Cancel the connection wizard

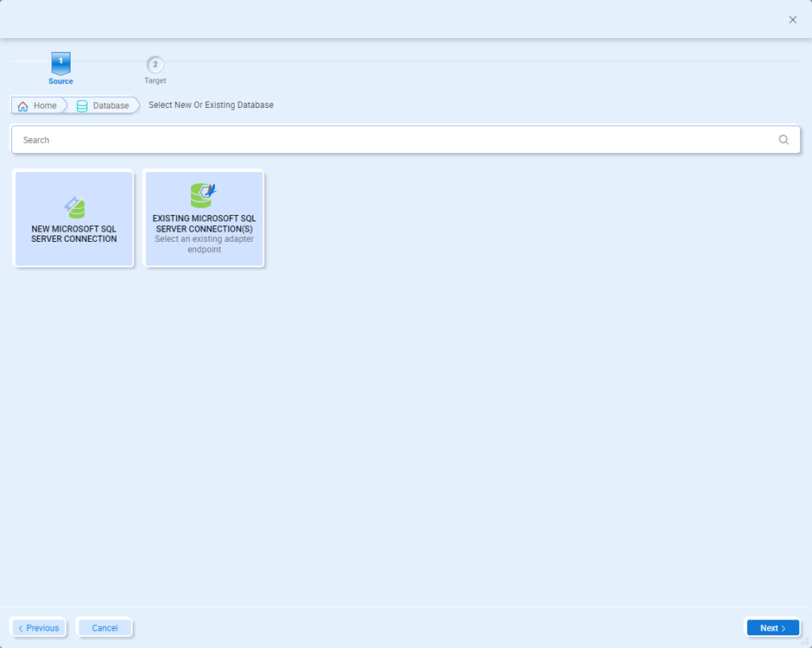(x=104, y=627)
